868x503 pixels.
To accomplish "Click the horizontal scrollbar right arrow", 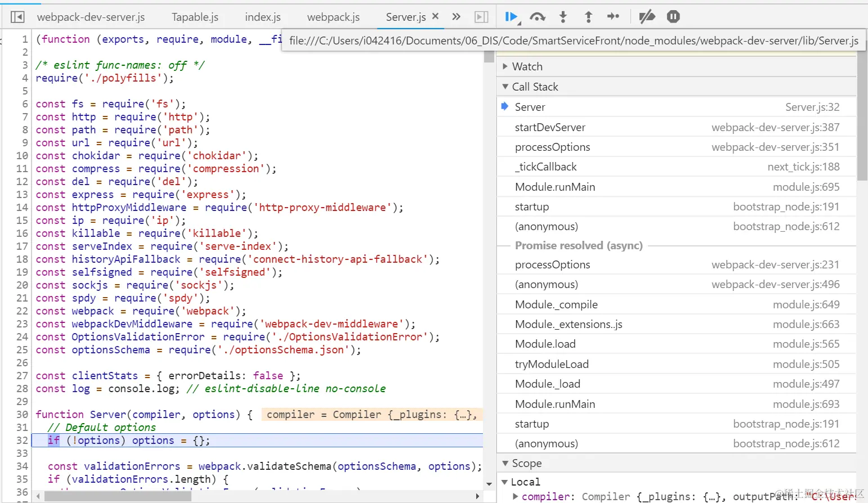I will pyautogui.click(x=477, y=496).
